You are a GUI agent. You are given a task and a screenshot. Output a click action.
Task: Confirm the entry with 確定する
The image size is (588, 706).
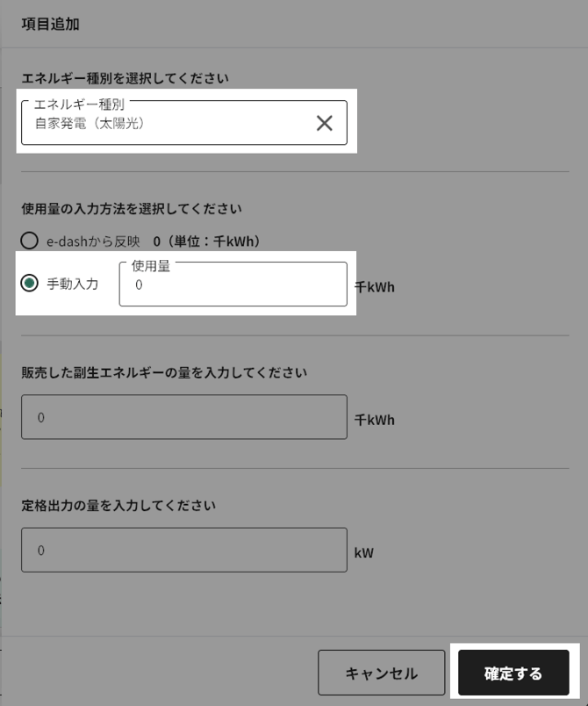515,672
